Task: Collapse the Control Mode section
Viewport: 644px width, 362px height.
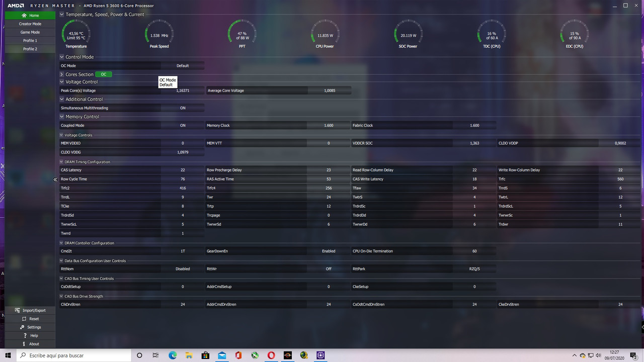Action: [x=62, y=57]
